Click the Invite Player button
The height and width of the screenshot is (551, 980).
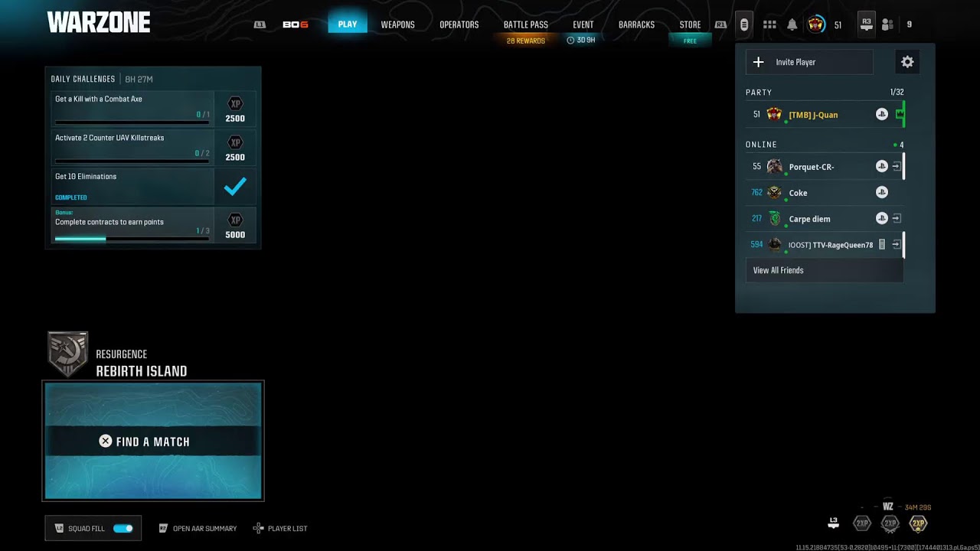[x=809, y=62]
